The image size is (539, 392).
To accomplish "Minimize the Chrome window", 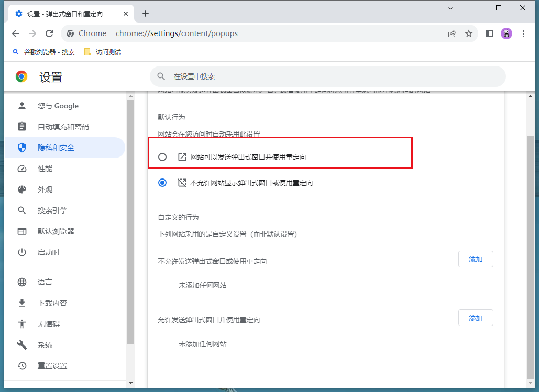I will (475, 8).
